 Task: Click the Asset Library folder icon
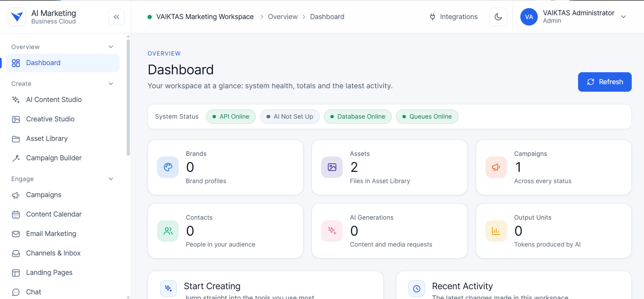[16, 139]
